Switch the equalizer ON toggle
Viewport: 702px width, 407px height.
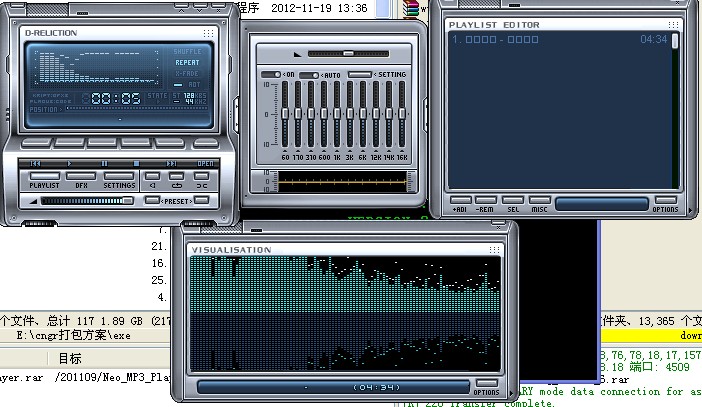coord(272,75)
